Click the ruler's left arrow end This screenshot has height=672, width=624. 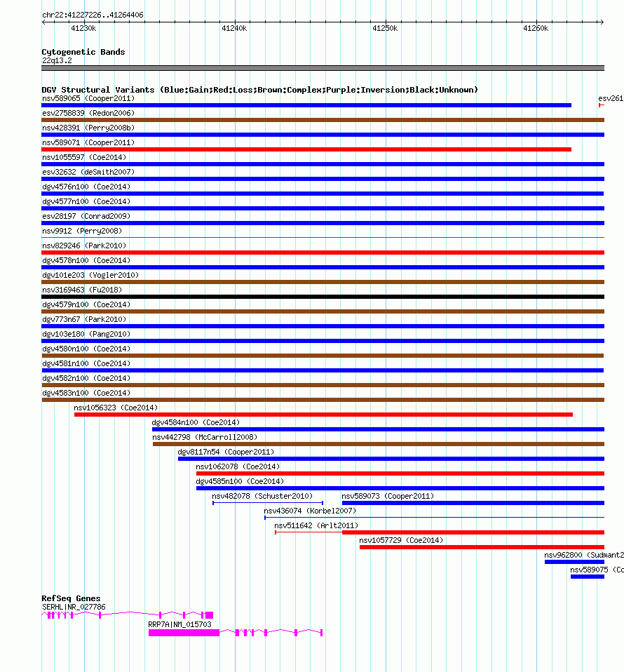pyautogui.click(x=43, y=22)
